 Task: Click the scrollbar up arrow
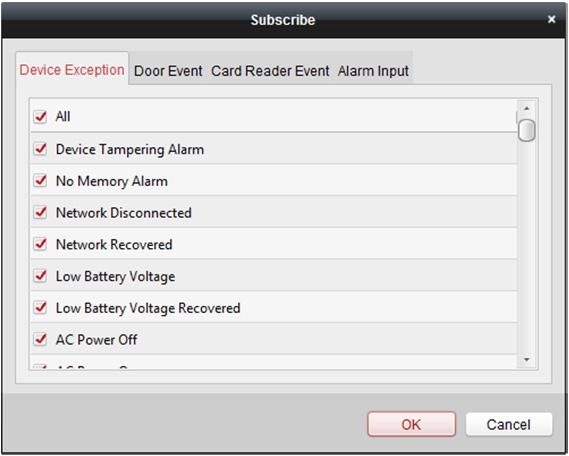[527, 108]
